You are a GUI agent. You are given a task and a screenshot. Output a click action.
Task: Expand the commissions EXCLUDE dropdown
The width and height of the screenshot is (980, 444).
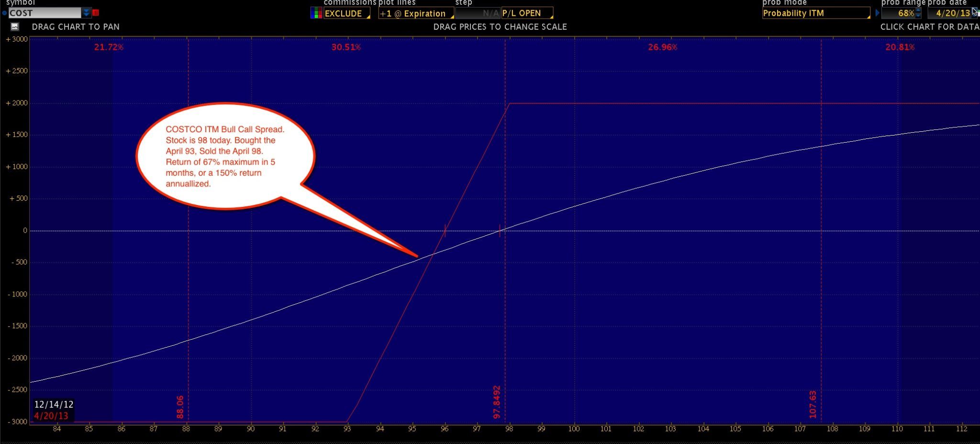tap(347, 13)
